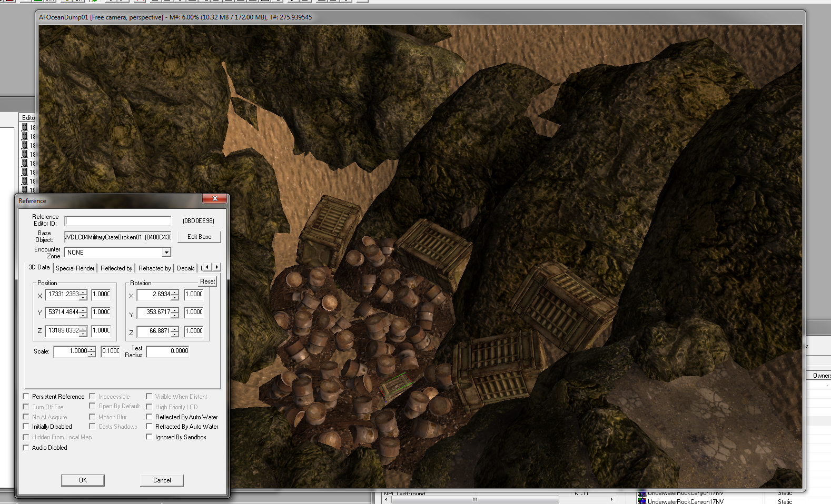Decrease Rotation Y using its down arrow
This screenshot has width=831, height=504.
[x=175, y=316]
